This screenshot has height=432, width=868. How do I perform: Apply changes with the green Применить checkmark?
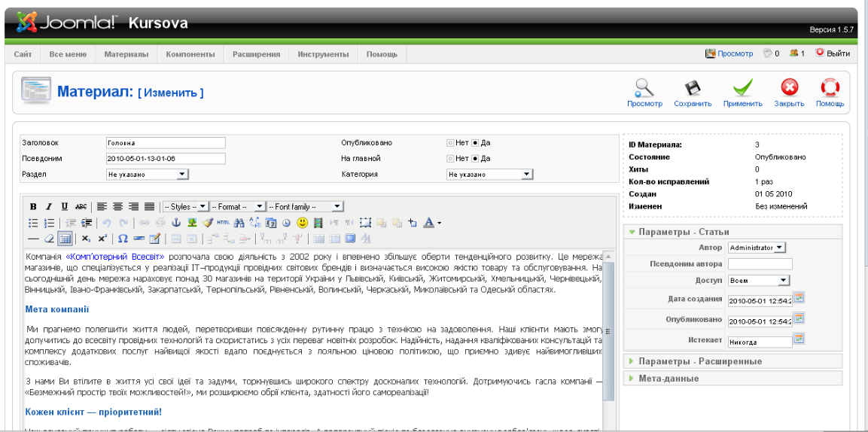point(742,89)
